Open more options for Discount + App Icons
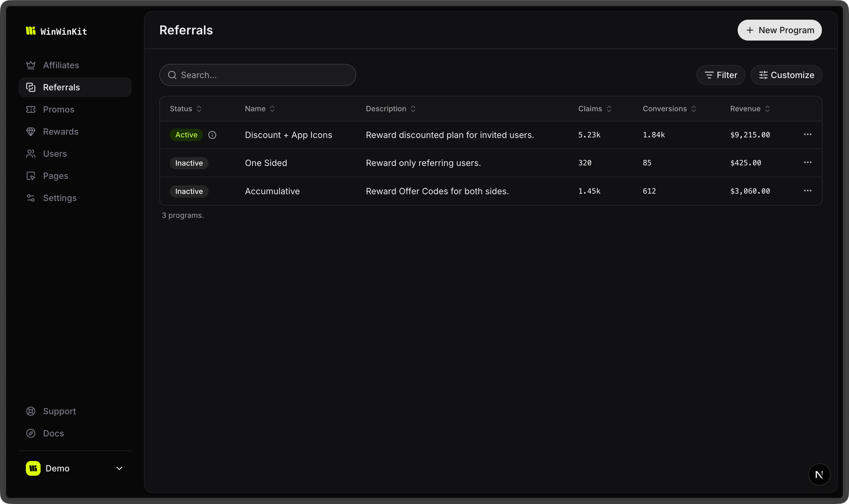Screen dimensions: 849x504 (807, 135)
